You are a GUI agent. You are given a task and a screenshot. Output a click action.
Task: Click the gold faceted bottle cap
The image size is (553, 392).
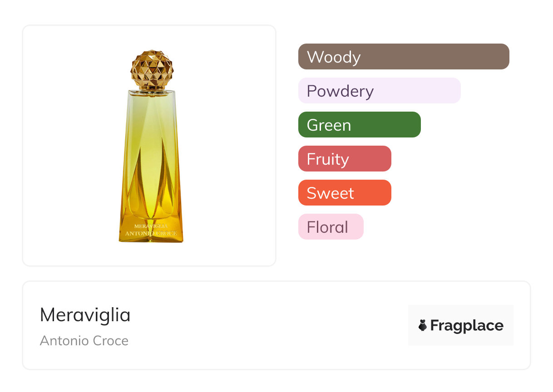152,68
